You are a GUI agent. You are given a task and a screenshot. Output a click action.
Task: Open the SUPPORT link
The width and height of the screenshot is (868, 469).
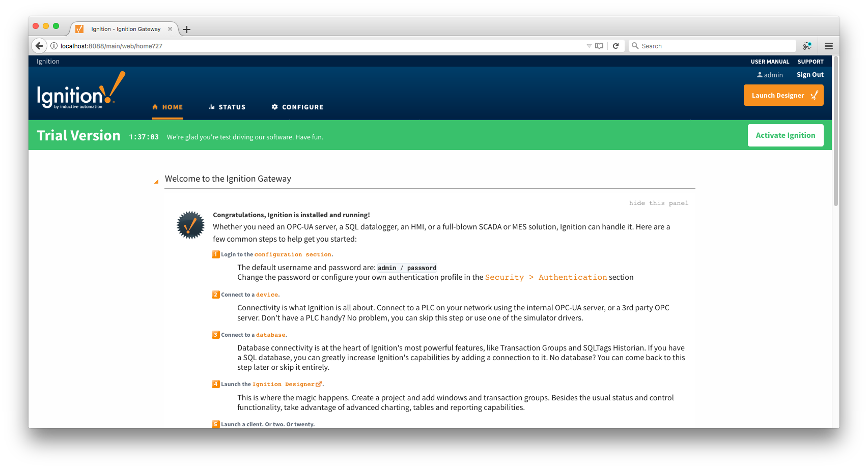point(810,62)
